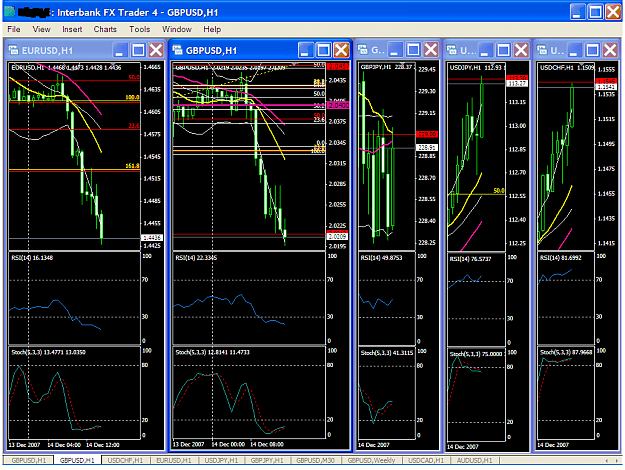
Task: Select the highlighted active GBPUSD,H1 bottom tab
Action: 77,460
